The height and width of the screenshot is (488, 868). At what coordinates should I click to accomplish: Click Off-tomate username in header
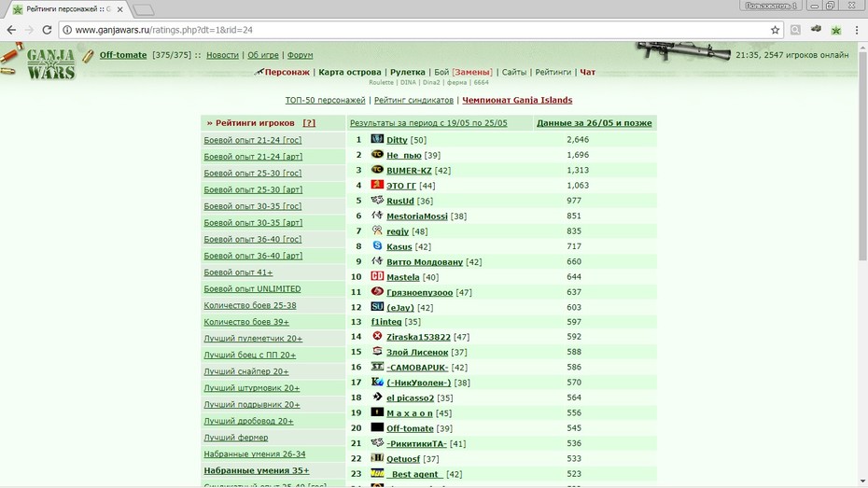click(x=123, y=55)
